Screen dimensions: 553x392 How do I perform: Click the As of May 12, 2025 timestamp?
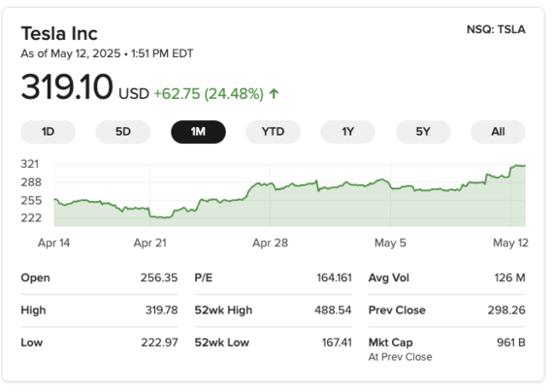coord(107,53)
